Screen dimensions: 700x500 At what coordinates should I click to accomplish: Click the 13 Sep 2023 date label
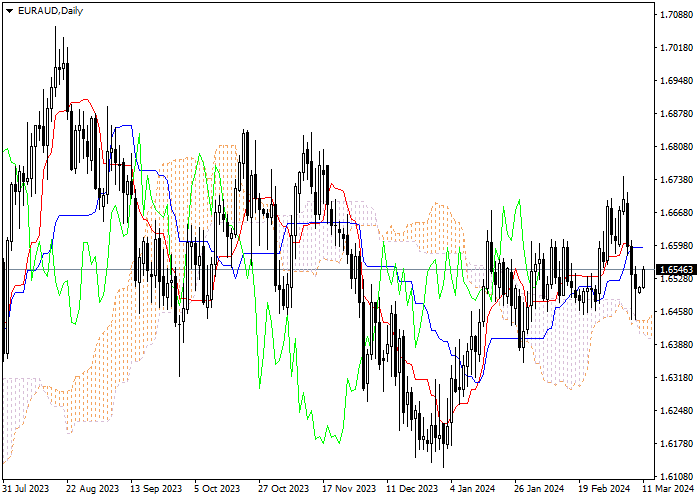156,489
